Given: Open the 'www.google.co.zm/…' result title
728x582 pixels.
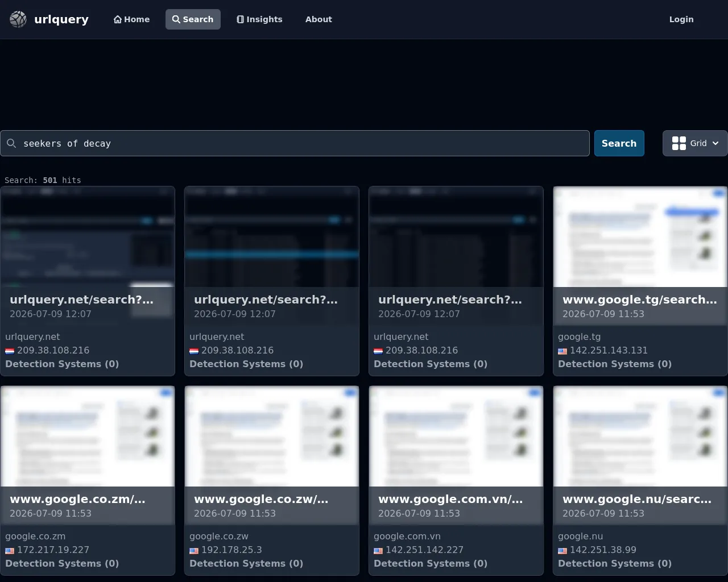Looking at the screenshot, I should 77,499.
